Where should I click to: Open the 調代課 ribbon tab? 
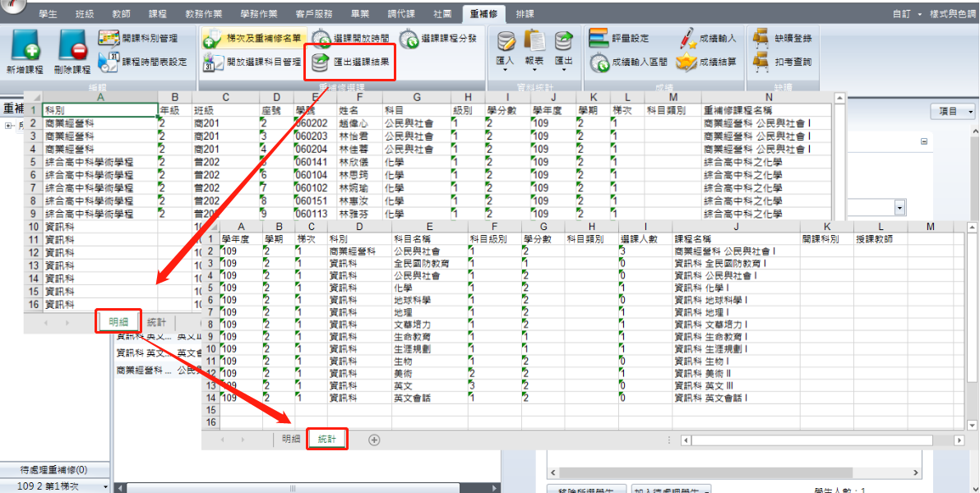[401, 14]
